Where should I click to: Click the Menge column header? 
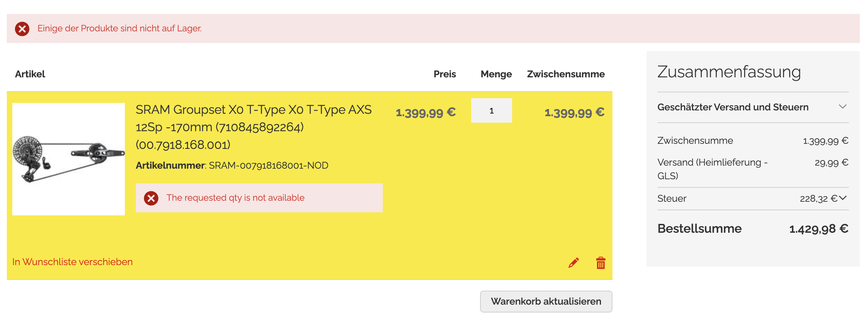[x=496, y=74]
